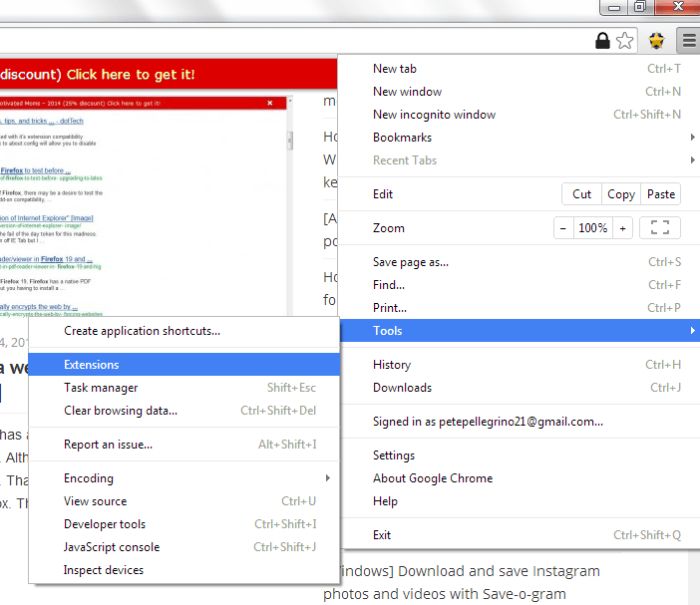Select Extensions from the Tools submenu
The height and width of the screenshot is (605, 700).
pyautogui.click(x=92, y=365)
